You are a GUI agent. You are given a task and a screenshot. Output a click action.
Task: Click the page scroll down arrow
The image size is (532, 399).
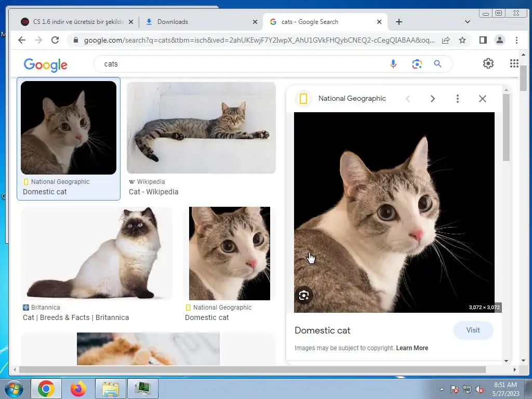click(523, 361)
